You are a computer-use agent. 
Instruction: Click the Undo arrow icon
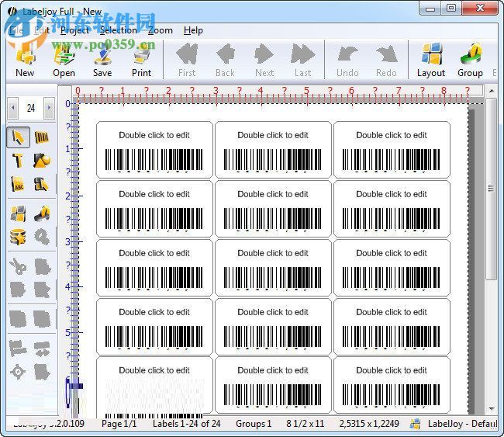click(x=347, y=54)
